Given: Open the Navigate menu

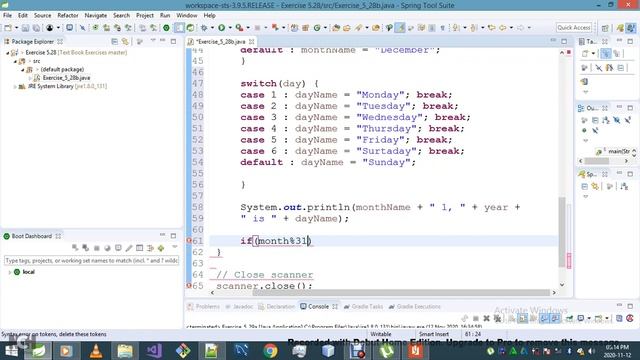Looking at the screenshot, I should (x=96, y=16).
